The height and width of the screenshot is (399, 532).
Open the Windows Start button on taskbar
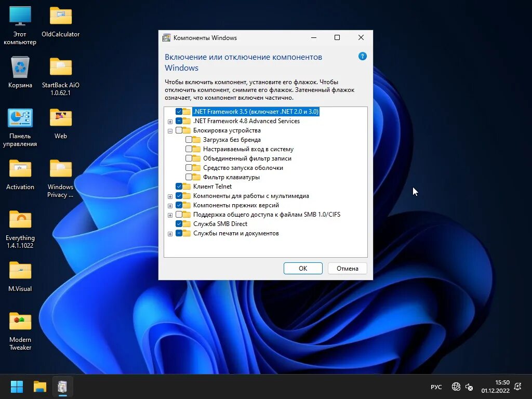pos(17,387)
